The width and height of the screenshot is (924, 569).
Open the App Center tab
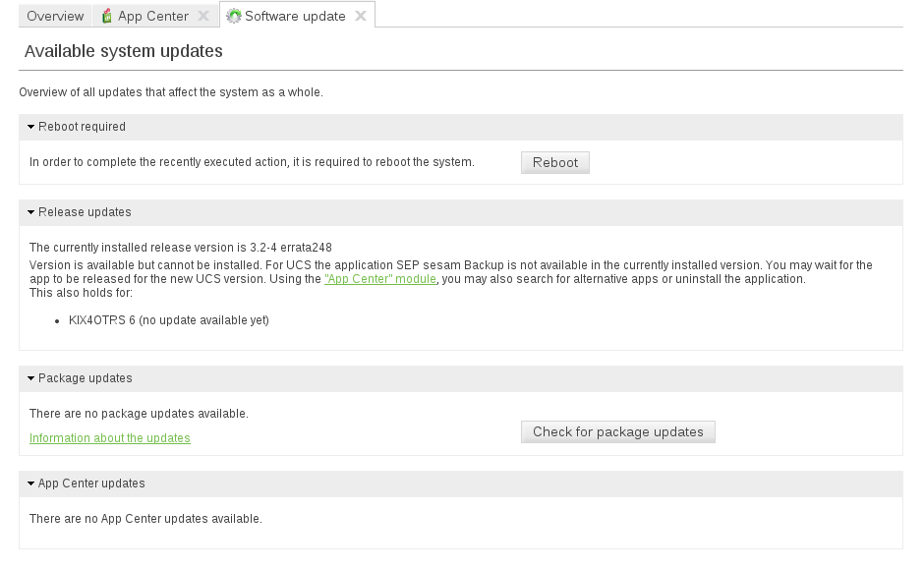point(152,16)
